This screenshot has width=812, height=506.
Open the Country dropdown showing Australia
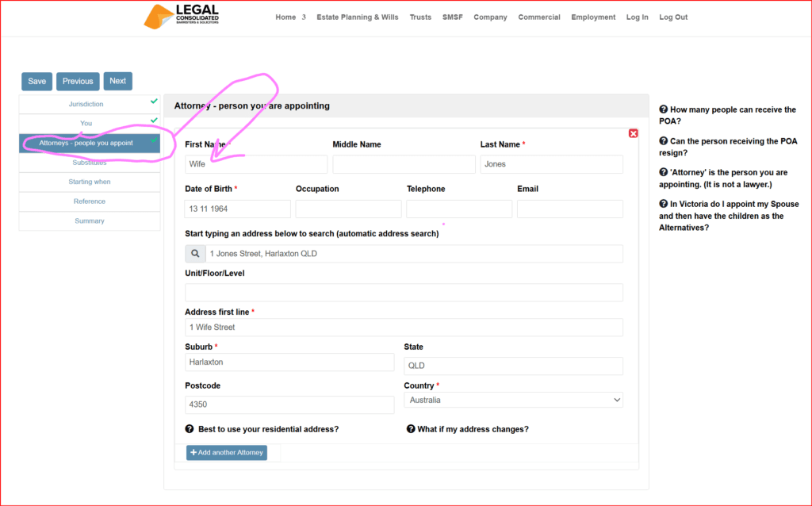(513, 400)
